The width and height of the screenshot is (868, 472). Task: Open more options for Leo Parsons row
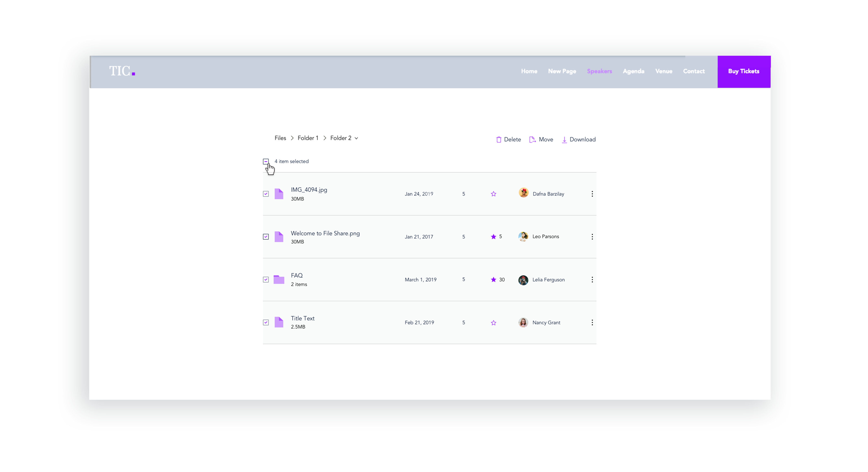click(592, 237)
